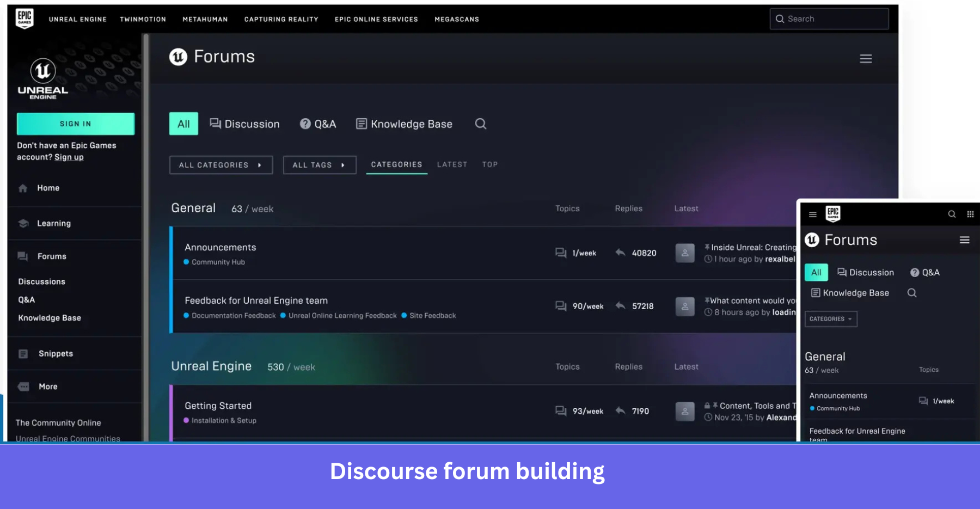Select the Discussion filter with speech bubble icon
This screenshot has width=980, height=509.
tap(244, 124)
